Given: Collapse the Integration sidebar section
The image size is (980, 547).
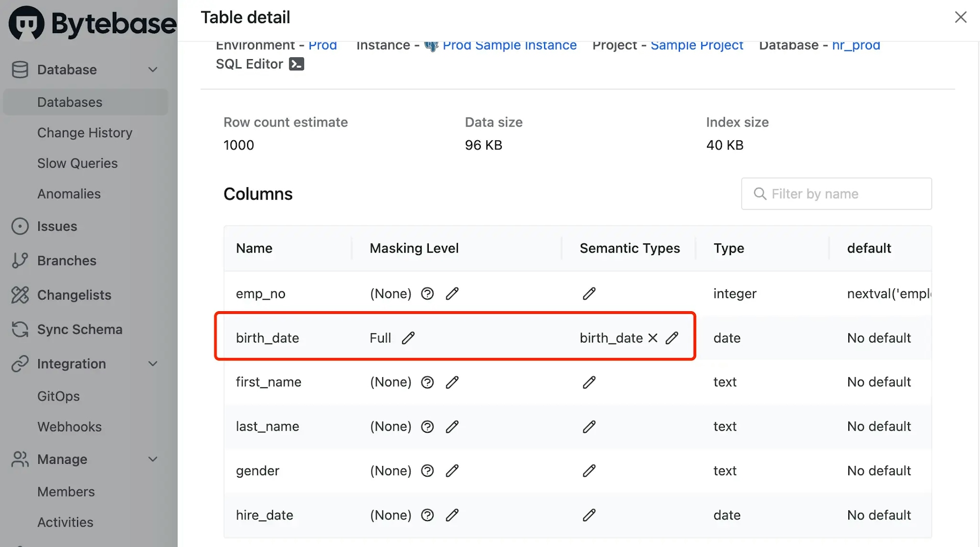Looking at the screenshot, I should [153, 364].
